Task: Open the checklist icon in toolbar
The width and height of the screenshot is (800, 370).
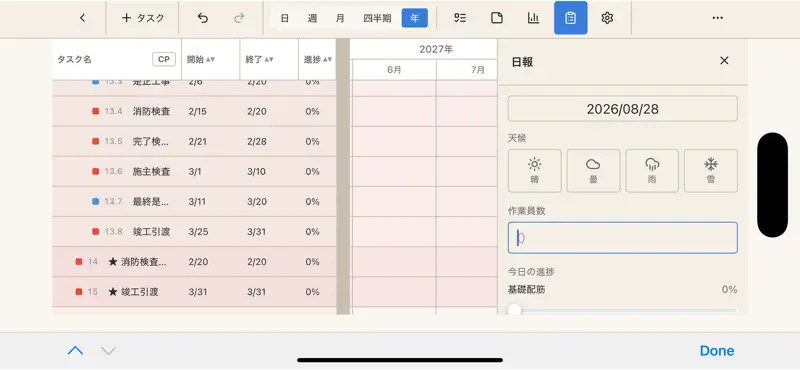Action: coord(460,18)
